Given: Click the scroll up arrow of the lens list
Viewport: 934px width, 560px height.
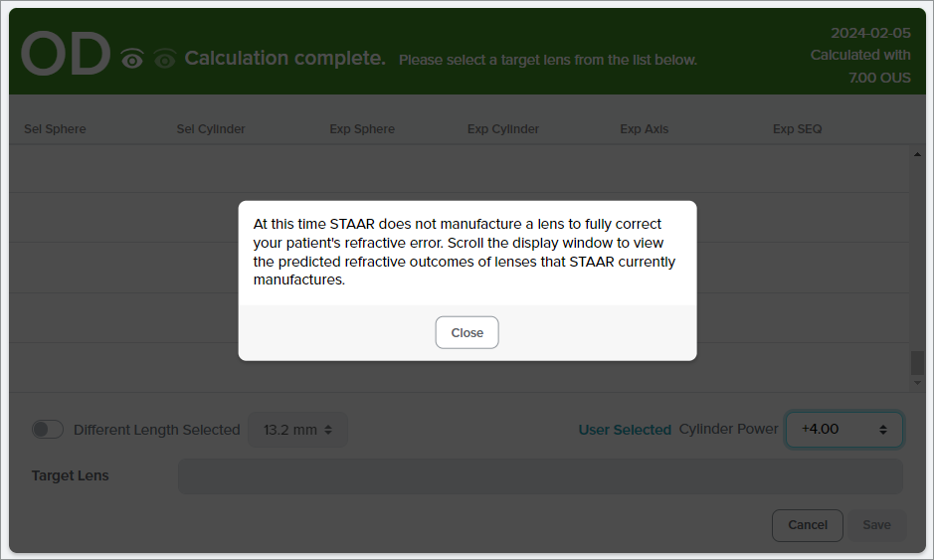Looking at the screenshot, I should tap(917, 154).
